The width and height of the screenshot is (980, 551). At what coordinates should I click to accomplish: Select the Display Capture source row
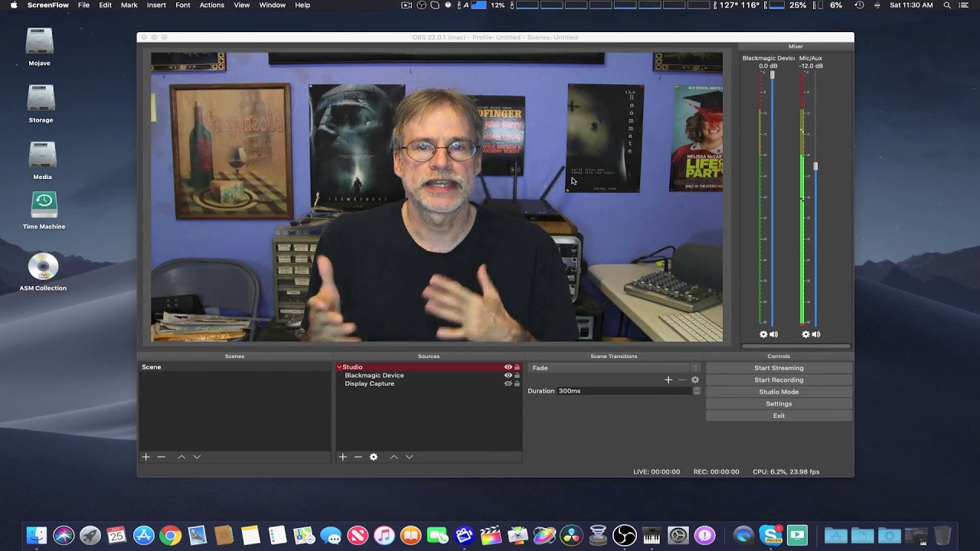coord(429,383)
